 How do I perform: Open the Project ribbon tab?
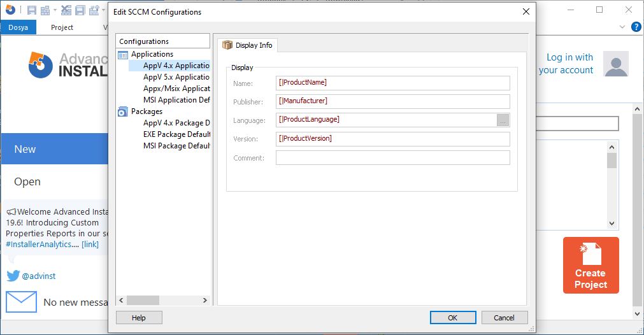[x=62, y=27]
